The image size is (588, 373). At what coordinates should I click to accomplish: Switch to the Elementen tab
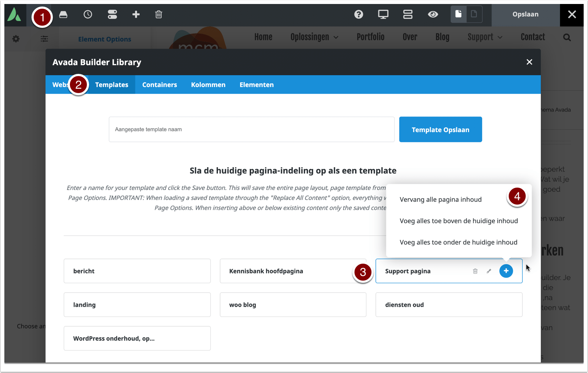click(x=257, y=85)
